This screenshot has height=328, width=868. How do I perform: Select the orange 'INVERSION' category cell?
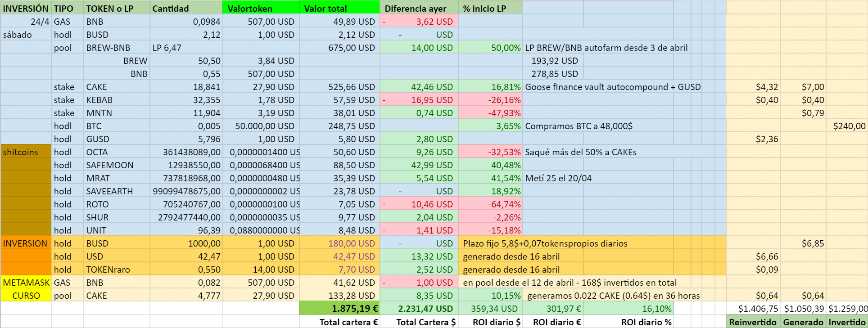click(x=26, y=243)
